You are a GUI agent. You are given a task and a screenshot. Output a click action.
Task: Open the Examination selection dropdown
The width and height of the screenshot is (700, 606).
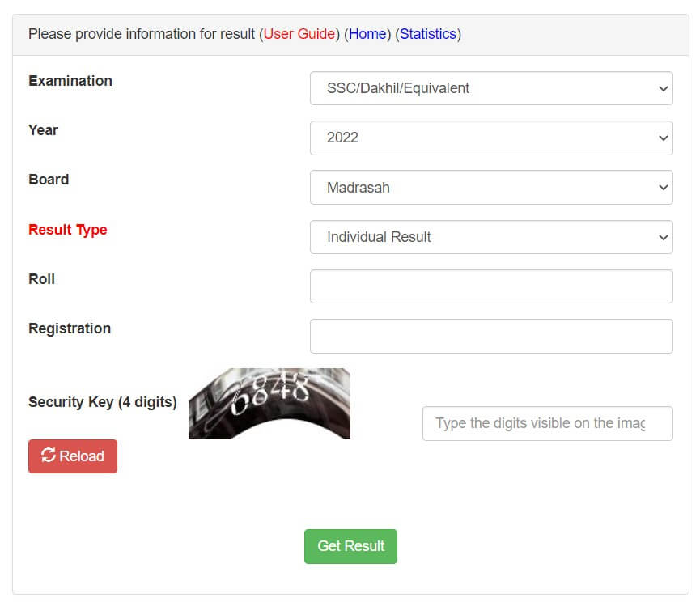[x=490, y=88]
